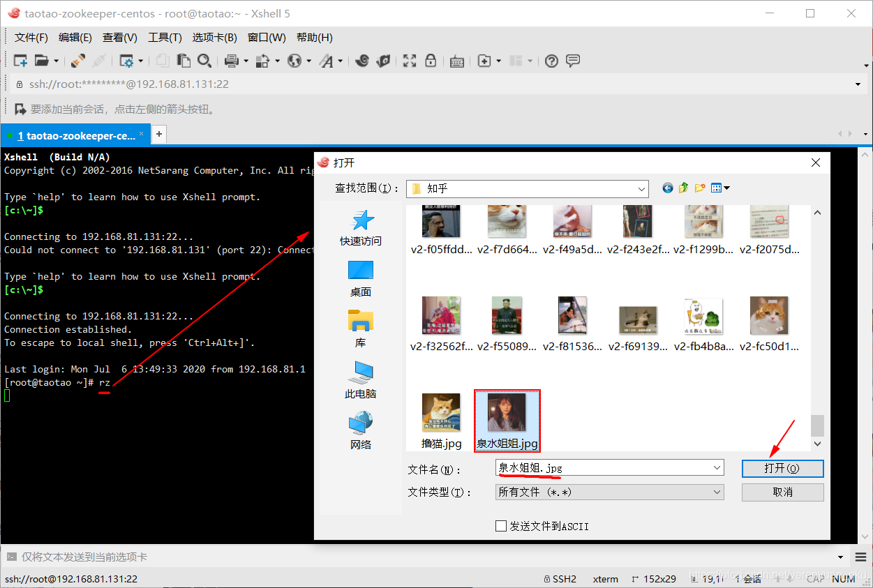The width and height of the screenshot is (873, 588).
Task: Click the Paste clipboard toolbar icon
Action: (184, 61)
